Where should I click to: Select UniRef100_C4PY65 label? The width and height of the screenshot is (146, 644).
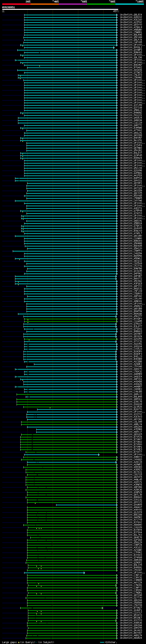click(131, 42)
